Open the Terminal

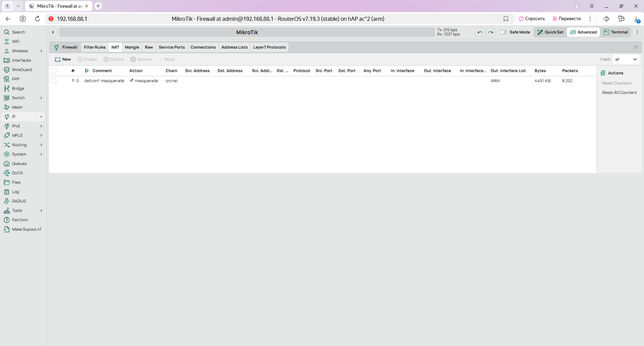click(616, 32)
